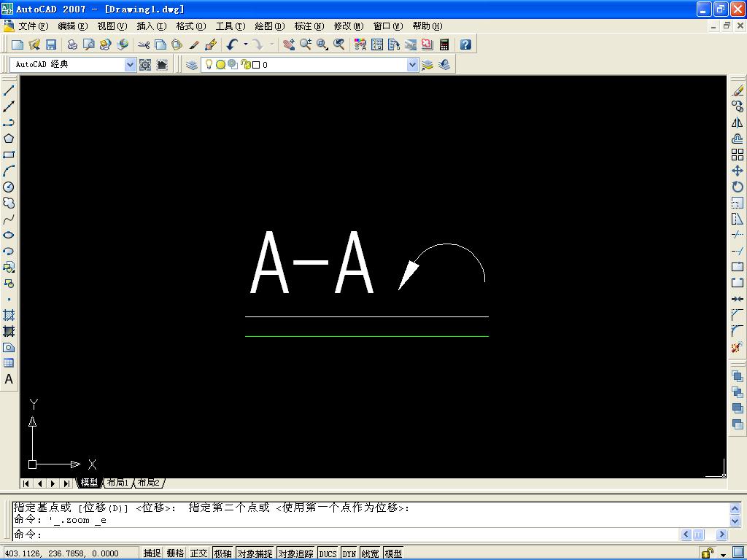Select the Table tool
Screen dimensions: 747x560
(x=9, y=363)
